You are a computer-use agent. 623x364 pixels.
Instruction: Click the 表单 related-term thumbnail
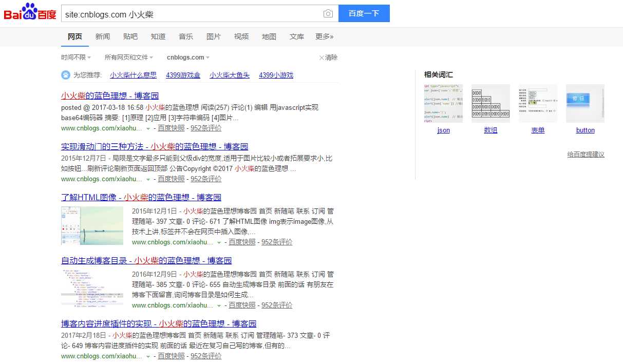(538, 103)
